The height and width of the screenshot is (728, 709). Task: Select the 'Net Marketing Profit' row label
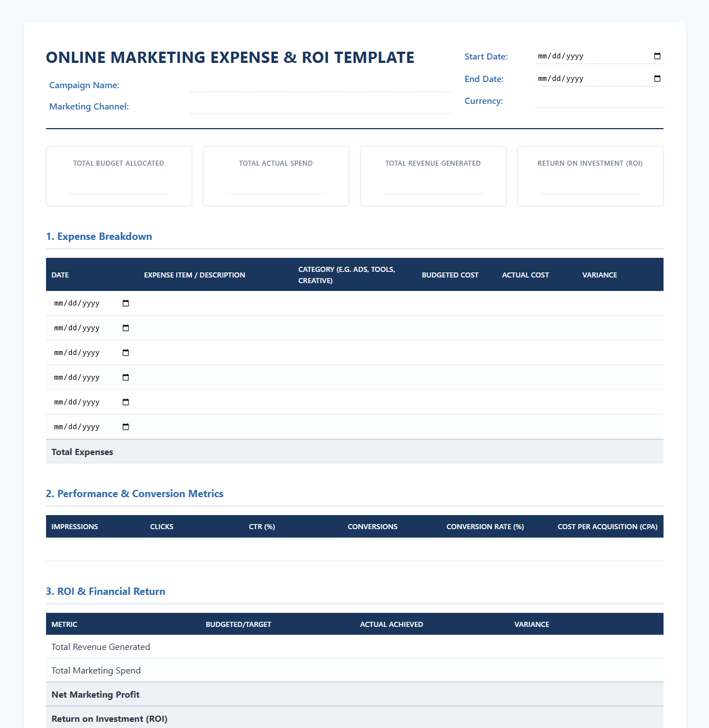pyautogui.click(x=95, y=695)
